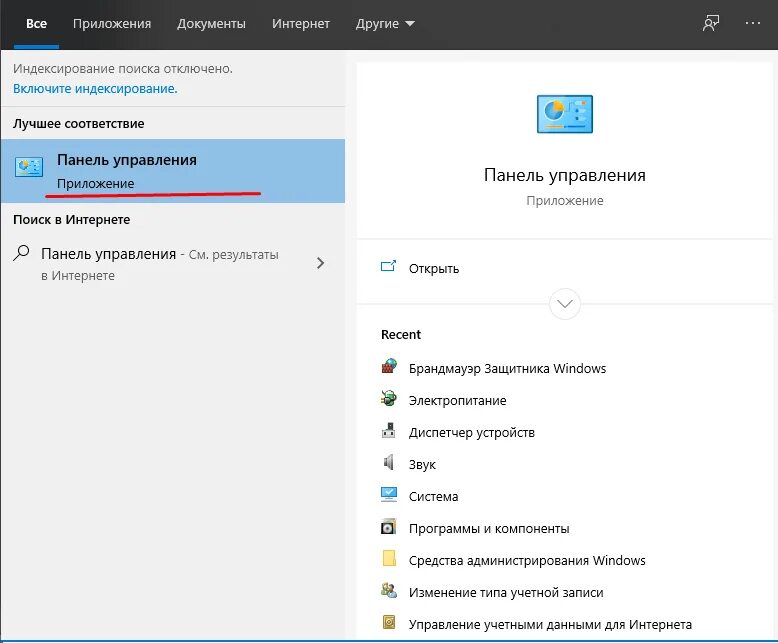Switch to the Документы tab
778x643 pixels.
(x=211, y=23)
